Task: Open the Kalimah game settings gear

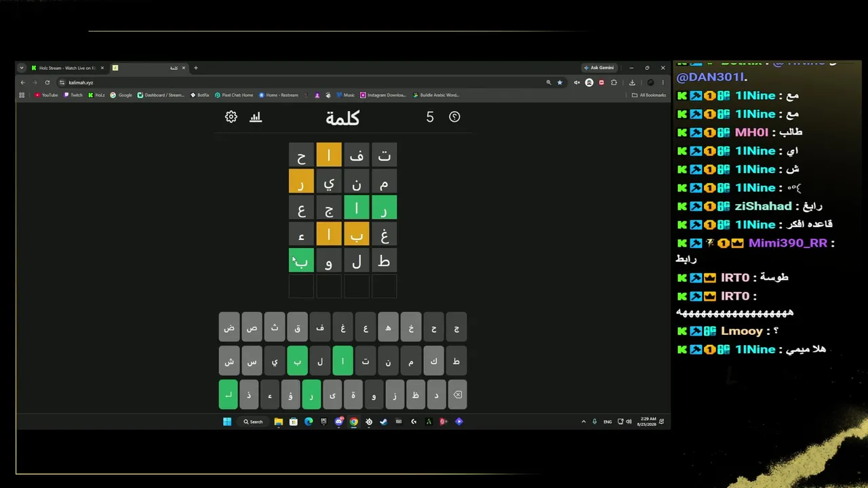Action: (231, 117)
